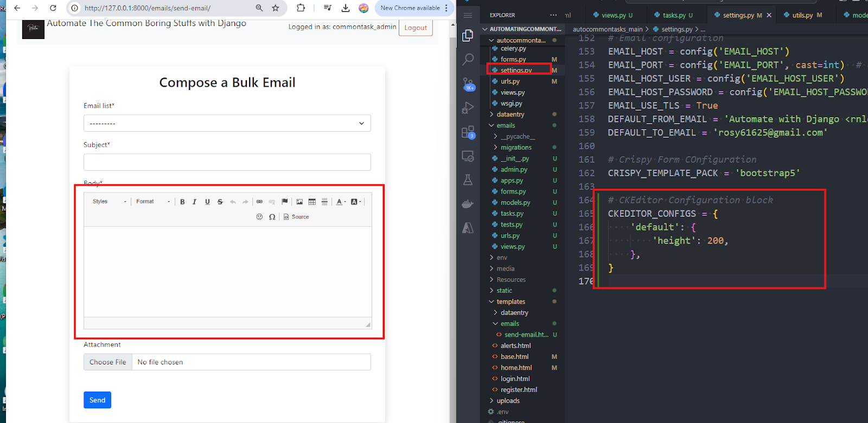Collapse the AUTOMATINGCOMMONT... root folder
This screenshot has width=868, height=423.
523,29
